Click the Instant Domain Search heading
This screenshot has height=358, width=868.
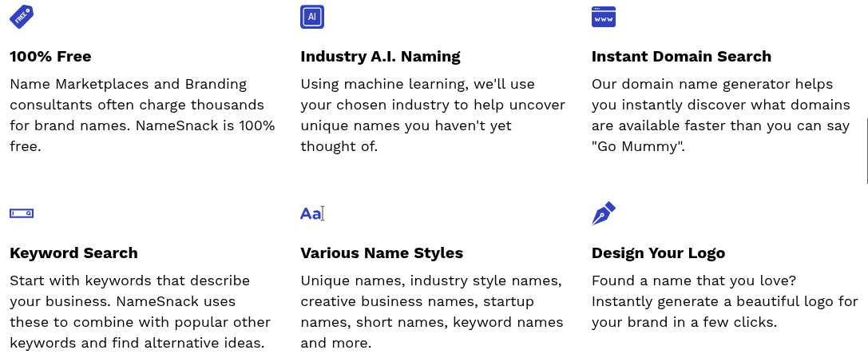(x=681, y=57)
